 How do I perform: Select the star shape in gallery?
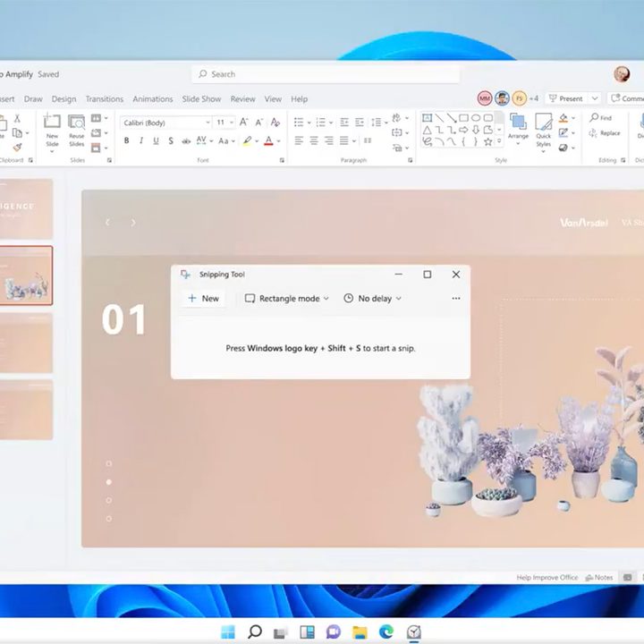coord(488,141)
